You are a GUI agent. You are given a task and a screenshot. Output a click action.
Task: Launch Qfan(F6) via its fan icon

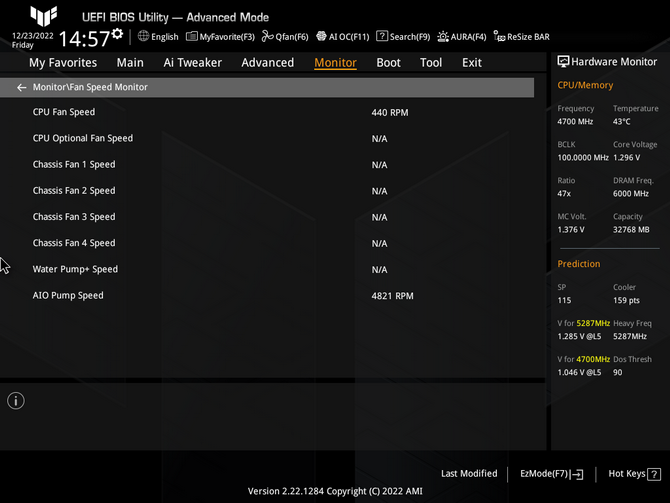[267, 36]
